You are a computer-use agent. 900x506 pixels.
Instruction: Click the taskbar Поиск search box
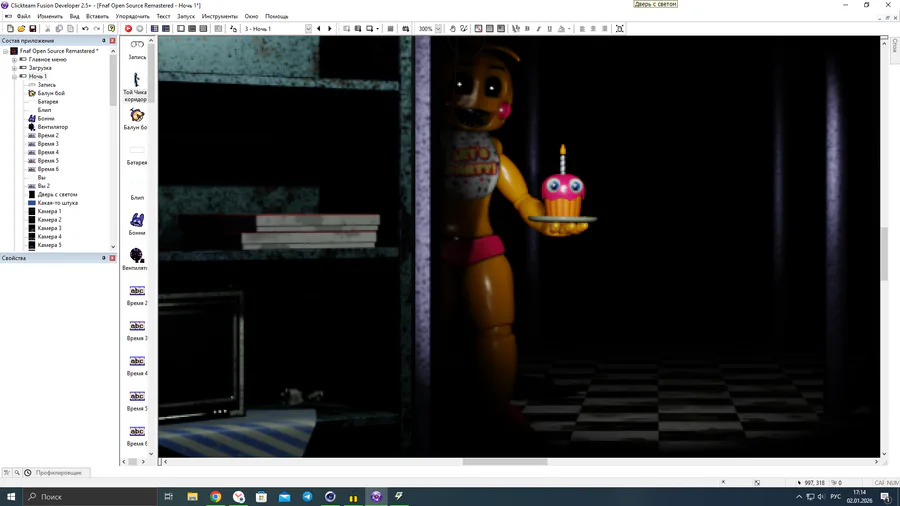tap(90, 497)
